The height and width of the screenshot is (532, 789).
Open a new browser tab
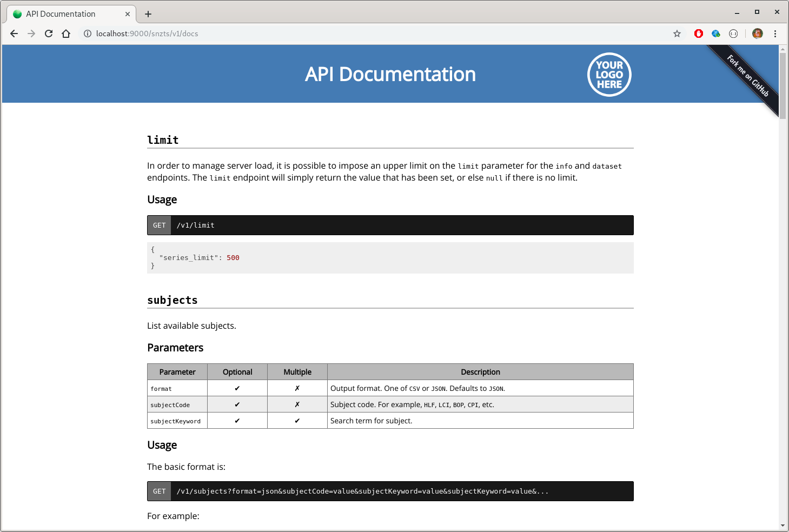(148, 14)
